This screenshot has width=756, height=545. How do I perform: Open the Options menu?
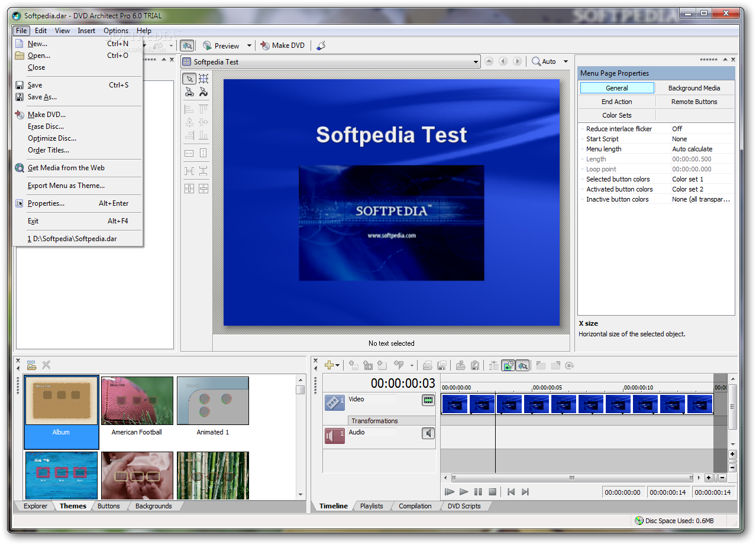click(116, 31)
